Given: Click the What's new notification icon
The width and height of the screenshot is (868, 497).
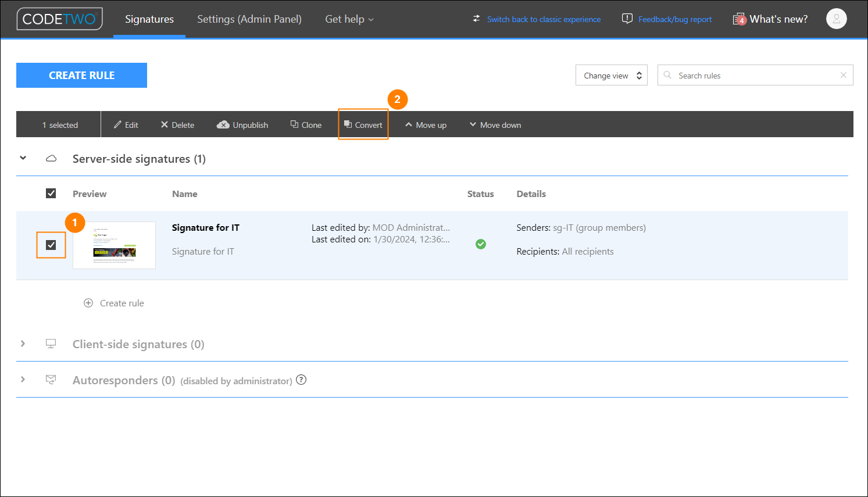Looking at the screenshot, I should coord(740,19).
